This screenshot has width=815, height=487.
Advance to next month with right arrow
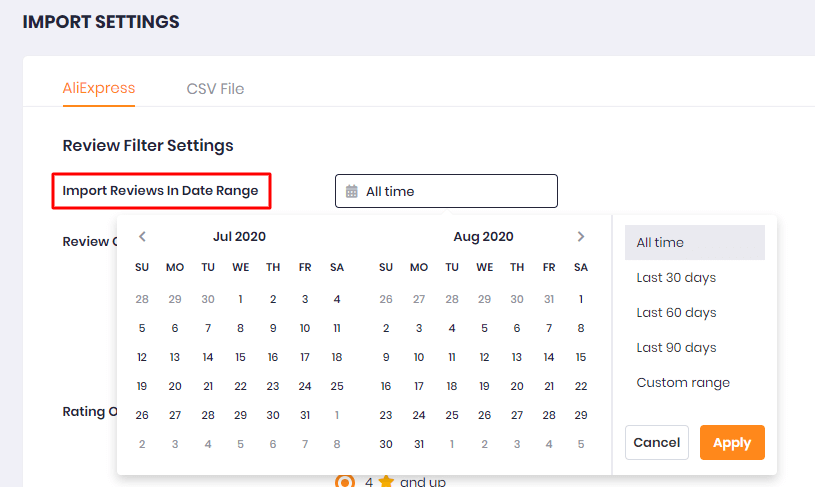581,236
